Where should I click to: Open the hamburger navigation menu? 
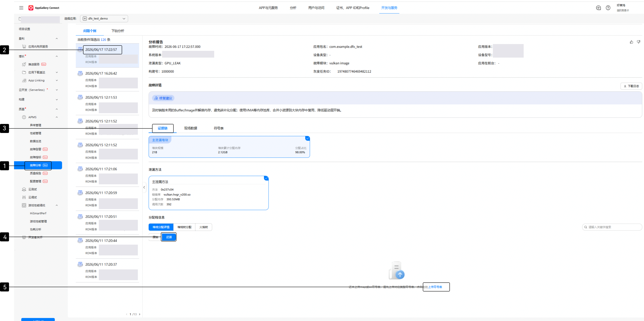pos(21,8)
